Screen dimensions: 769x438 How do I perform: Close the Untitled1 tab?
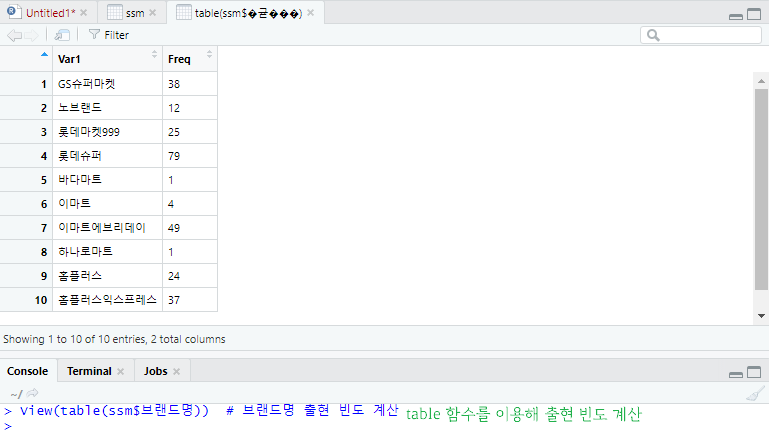pyautogui.click(x=84, y=13)
